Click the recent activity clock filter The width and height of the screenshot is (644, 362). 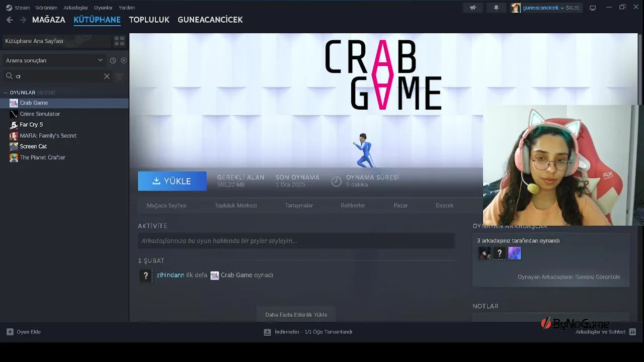coord(113,60)
